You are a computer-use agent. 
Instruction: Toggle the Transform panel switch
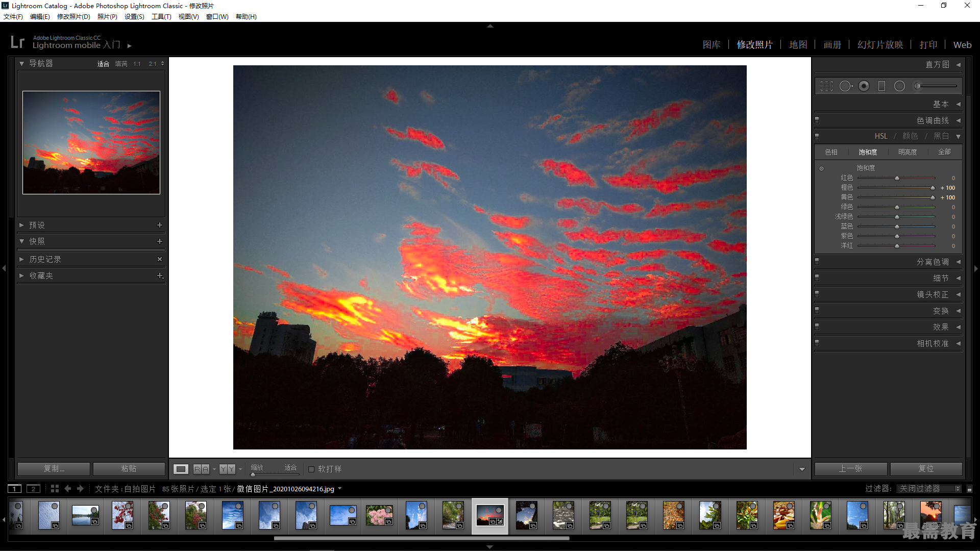pos(817,311)
